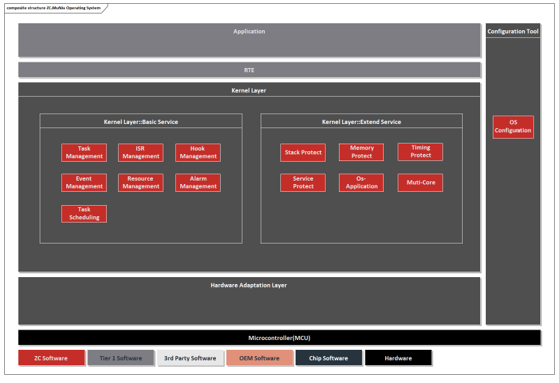Image resolution: width=559 pixels, height=383 pixels.
Task: Click the OS Configuration box
Action: point(513,127)
